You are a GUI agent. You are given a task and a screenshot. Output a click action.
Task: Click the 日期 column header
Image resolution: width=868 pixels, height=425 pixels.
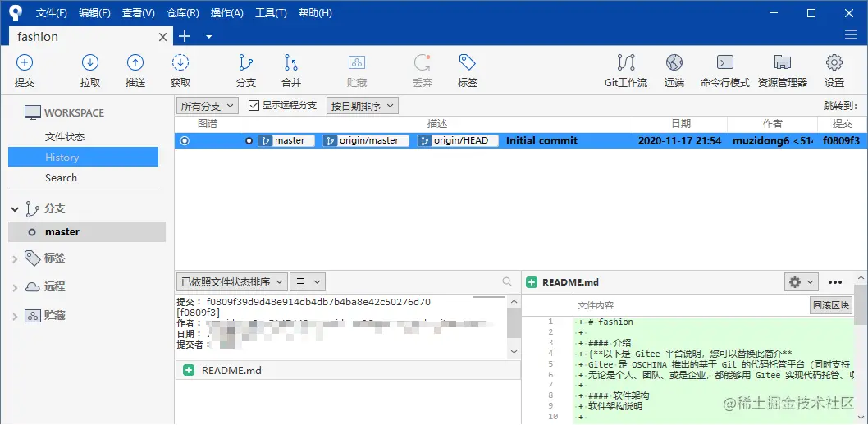(680, 124)
